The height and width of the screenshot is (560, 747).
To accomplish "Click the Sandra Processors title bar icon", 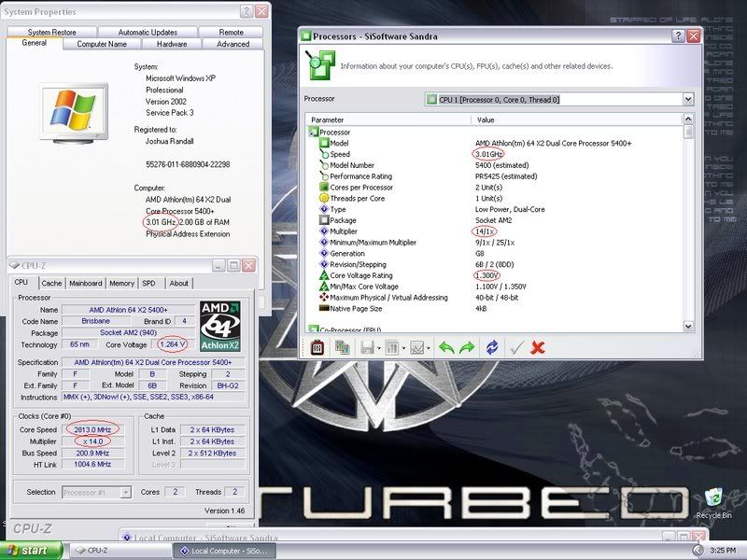I will (x=306, y=36).
